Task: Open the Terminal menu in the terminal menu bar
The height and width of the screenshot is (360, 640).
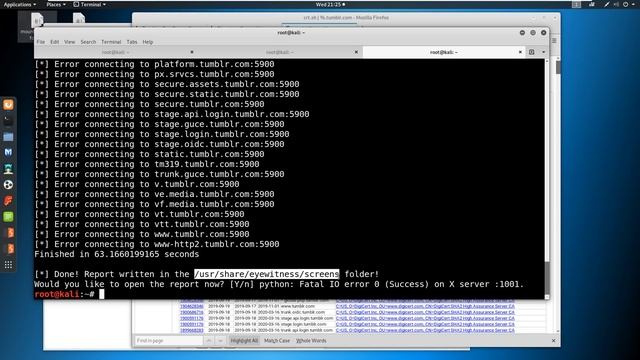Action: coord(111,42)
